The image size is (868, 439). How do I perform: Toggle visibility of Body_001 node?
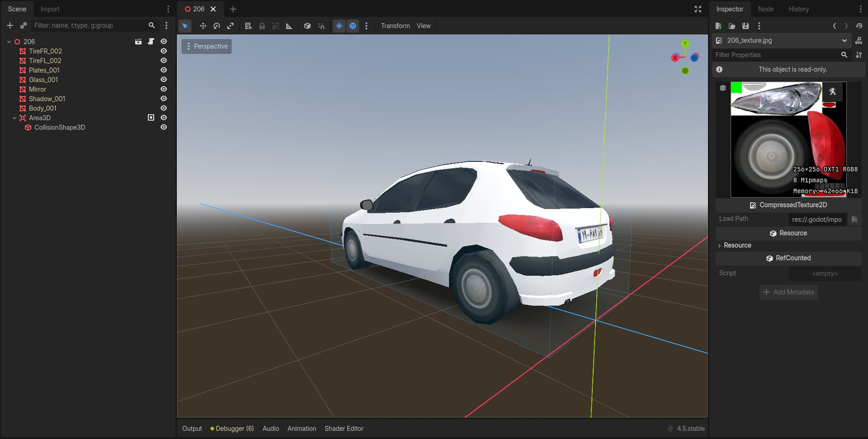pyautogui.click(x=164, y=108)
